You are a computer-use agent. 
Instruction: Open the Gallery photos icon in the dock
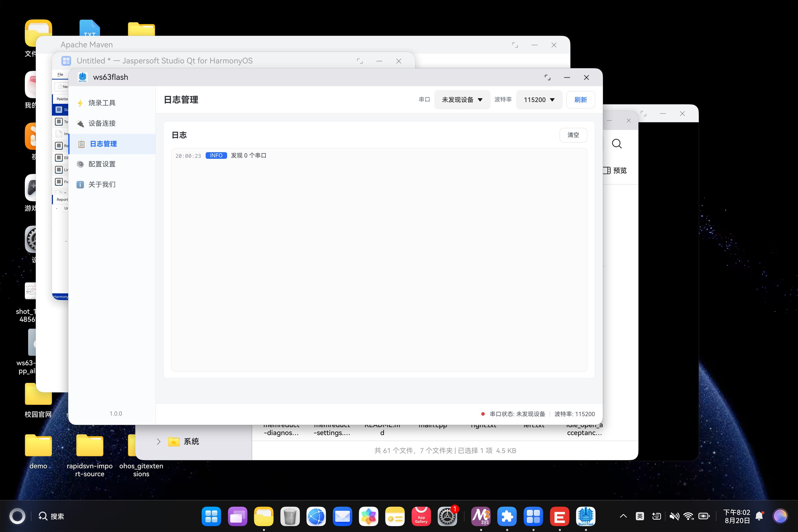[369, 516]
